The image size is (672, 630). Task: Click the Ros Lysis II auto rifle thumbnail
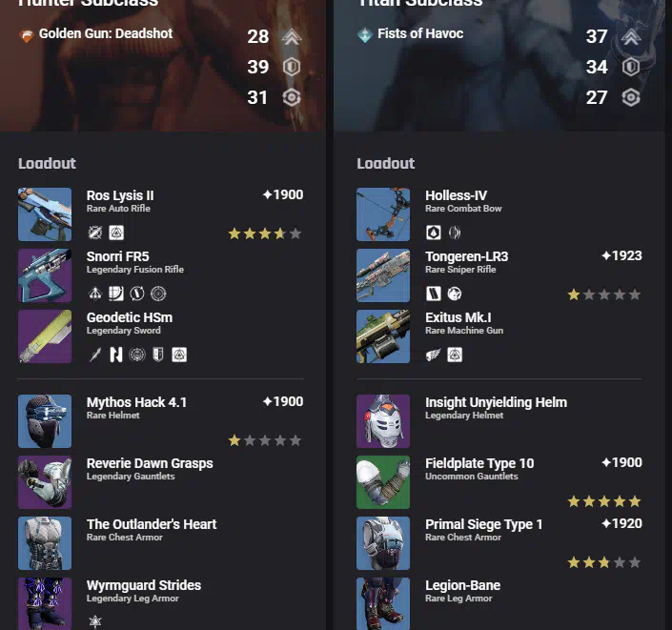[x=45, y=214]
